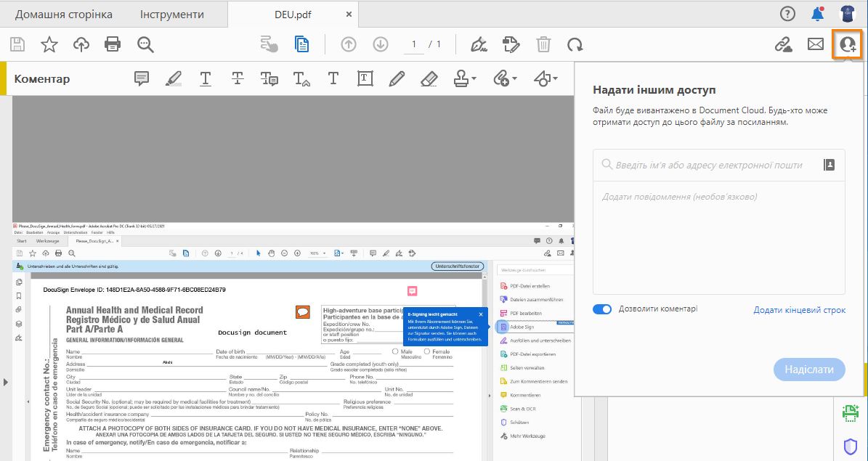The image size is (868, 461).
Task: Open the notifications bell icon
Action: click(x=818, y=14)
